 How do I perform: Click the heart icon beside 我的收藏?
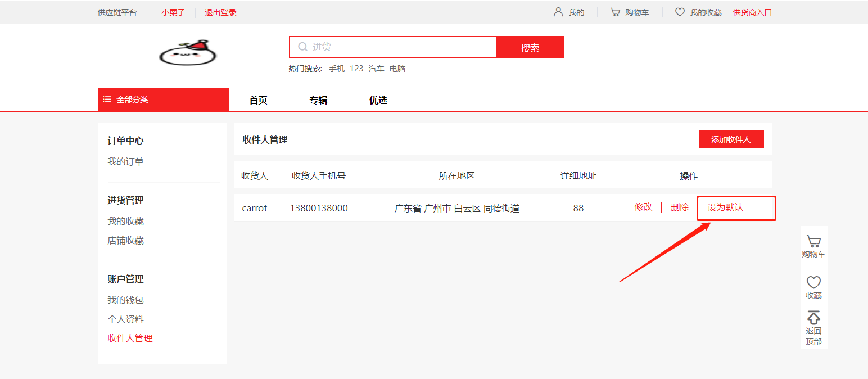click(x=680, y=12)
